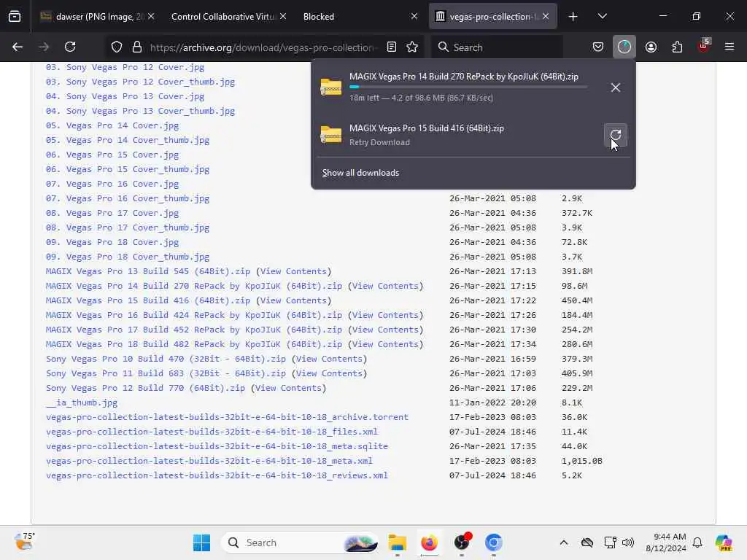Viewport: 747px width, 560px height.
Task: Select date 26-Mar-2021 17:13
Action: click(x=492, y=271)
